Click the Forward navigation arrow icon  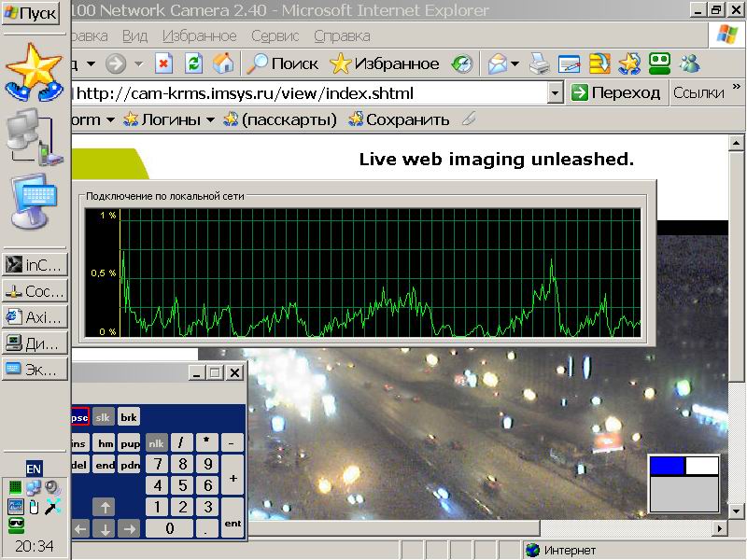[116, 63]
